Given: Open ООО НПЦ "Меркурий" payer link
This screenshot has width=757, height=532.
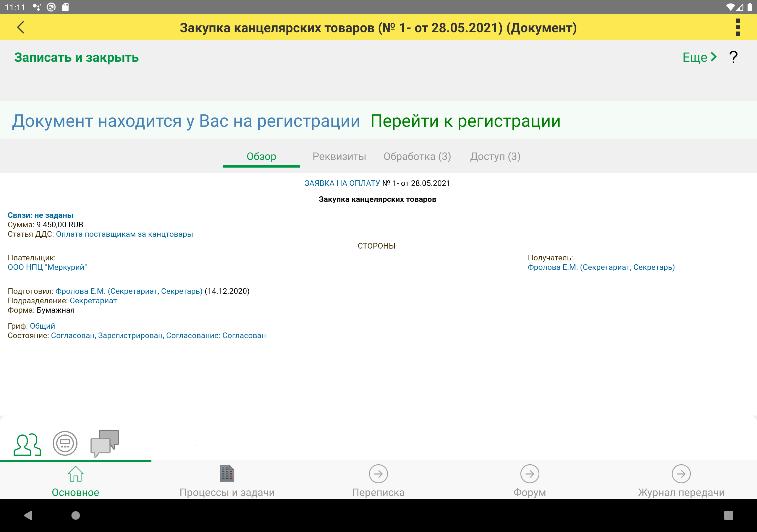Looking at the screenshot, I should 47,267.
